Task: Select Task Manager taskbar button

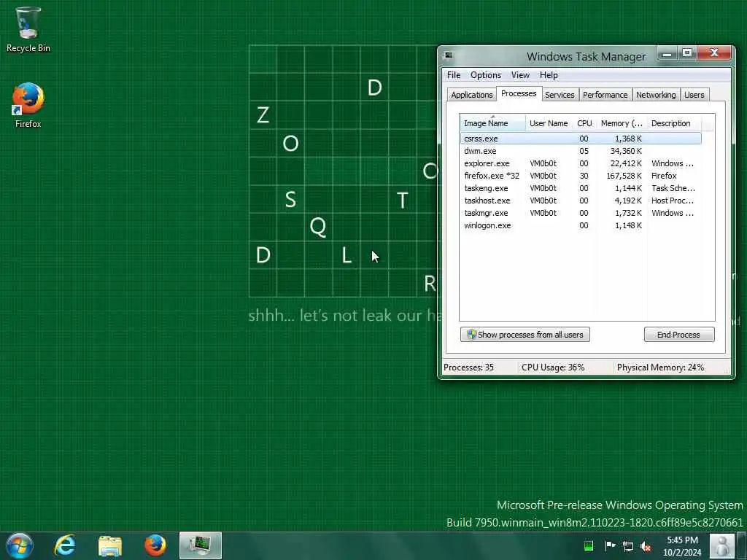Action: coord(201,545)
